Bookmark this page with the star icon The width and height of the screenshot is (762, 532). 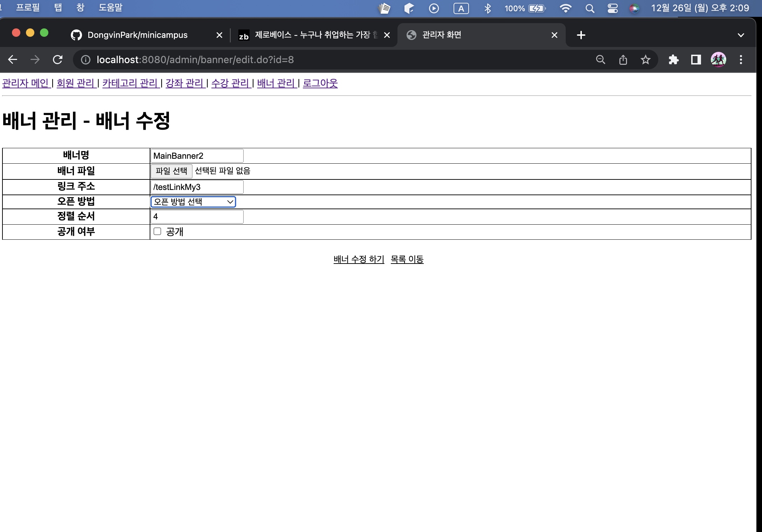tap(646, 60)
